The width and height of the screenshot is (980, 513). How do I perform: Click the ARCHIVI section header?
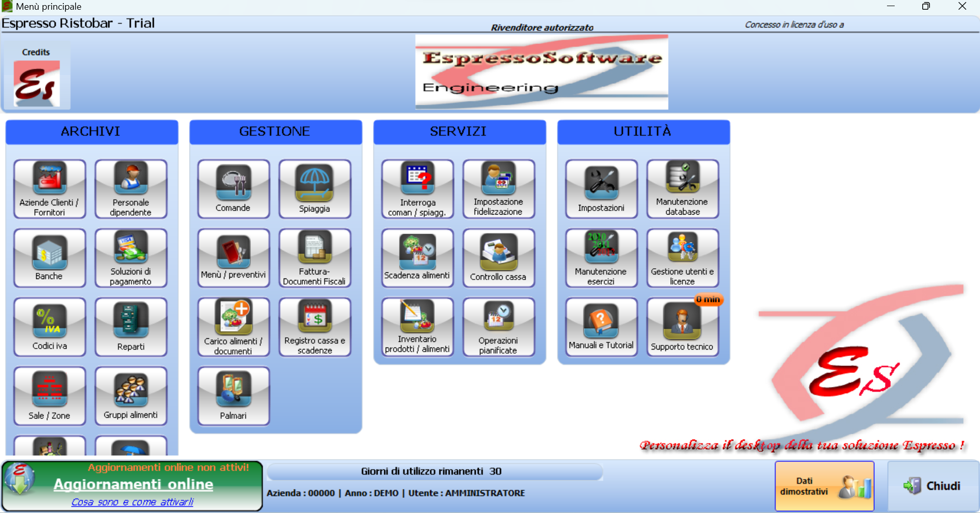click(x=92, y=132)
